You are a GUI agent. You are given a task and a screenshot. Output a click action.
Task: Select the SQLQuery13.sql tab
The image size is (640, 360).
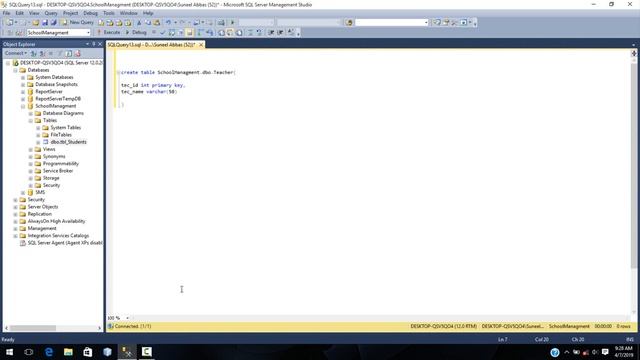tap(151, 44)
